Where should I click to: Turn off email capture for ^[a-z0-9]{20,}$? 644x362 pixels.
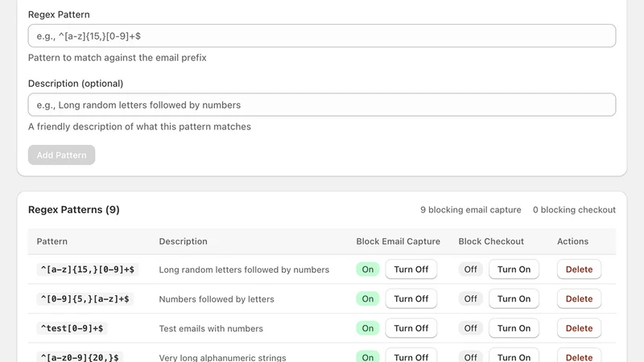tap(411, 356)
